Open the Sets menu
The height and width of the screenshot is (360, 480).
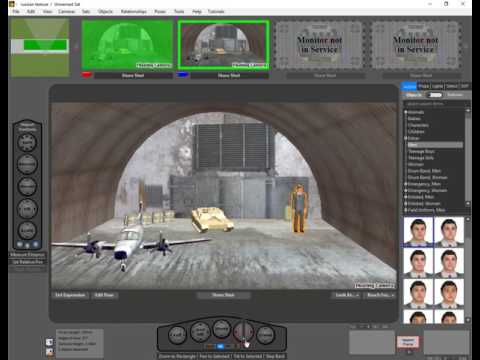click(86, 12)
